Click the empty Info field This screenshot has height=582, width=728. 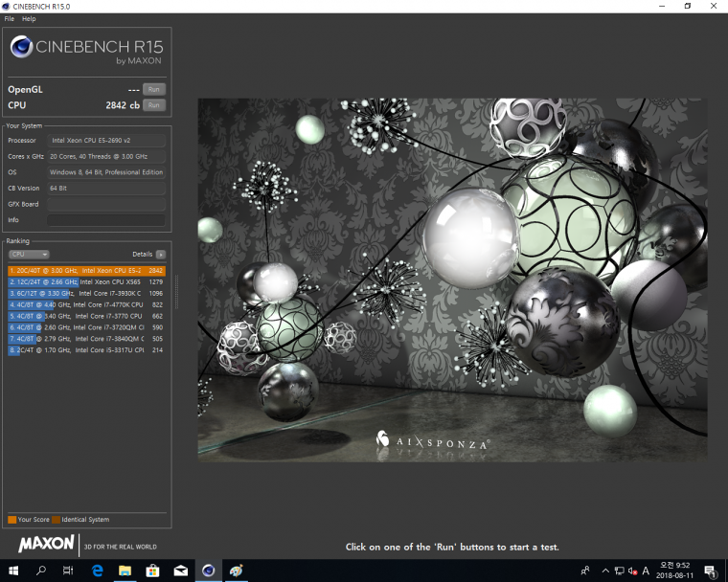point(106,220)
